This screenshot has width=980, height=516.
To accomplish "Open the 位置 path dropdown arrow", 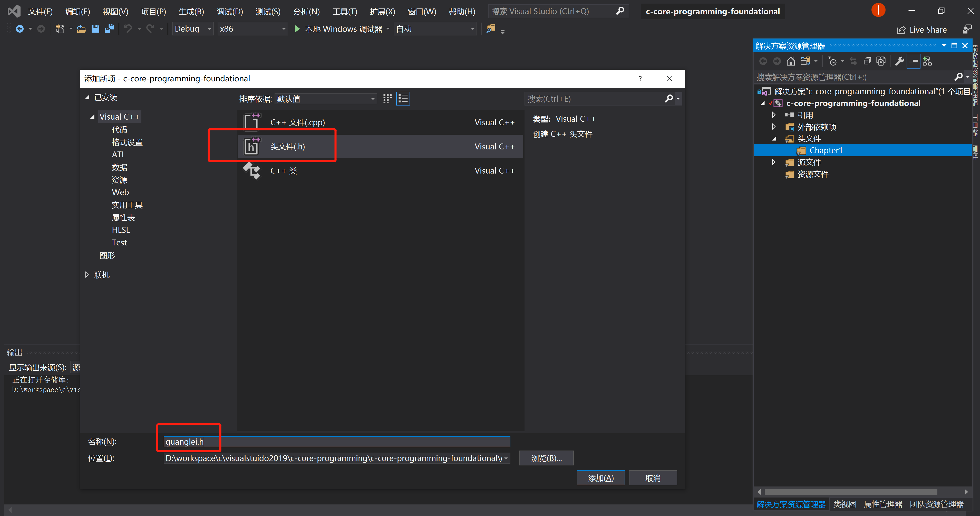I will 506,458.
